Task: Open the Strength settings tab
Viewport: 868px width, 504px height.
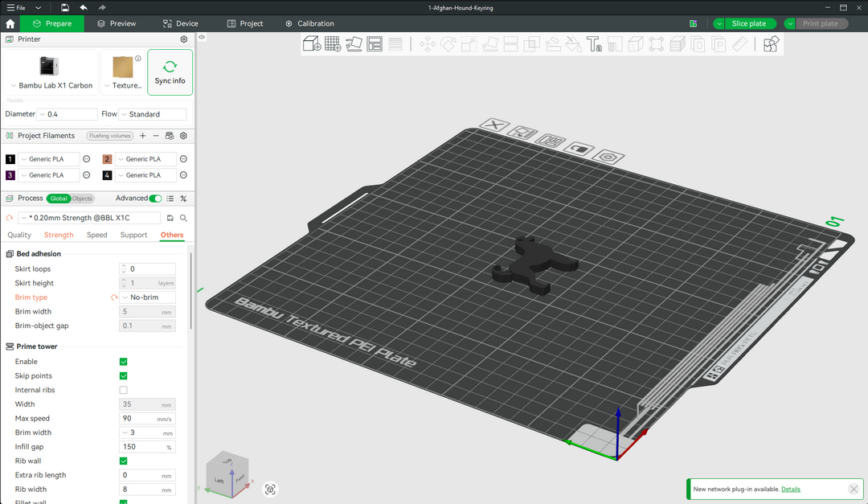Action: coord(58,235)
